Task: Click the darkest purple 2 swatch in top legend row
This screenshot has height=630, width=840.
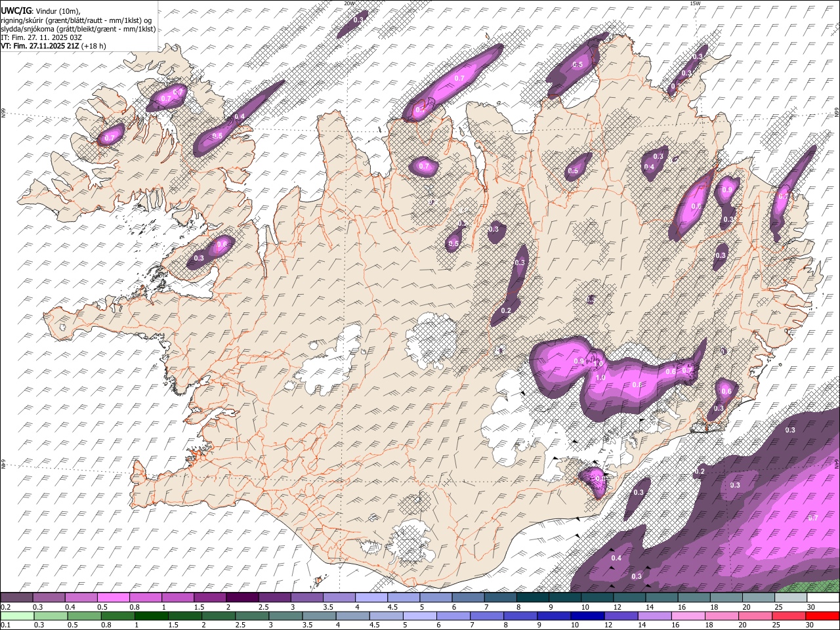Action: 241,598
